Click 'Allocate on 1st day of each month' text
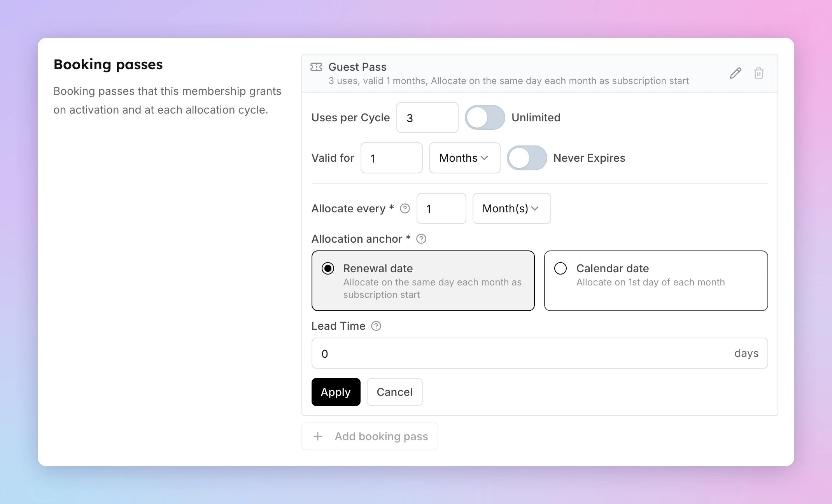Screen dimensions: 832x504 651,282
